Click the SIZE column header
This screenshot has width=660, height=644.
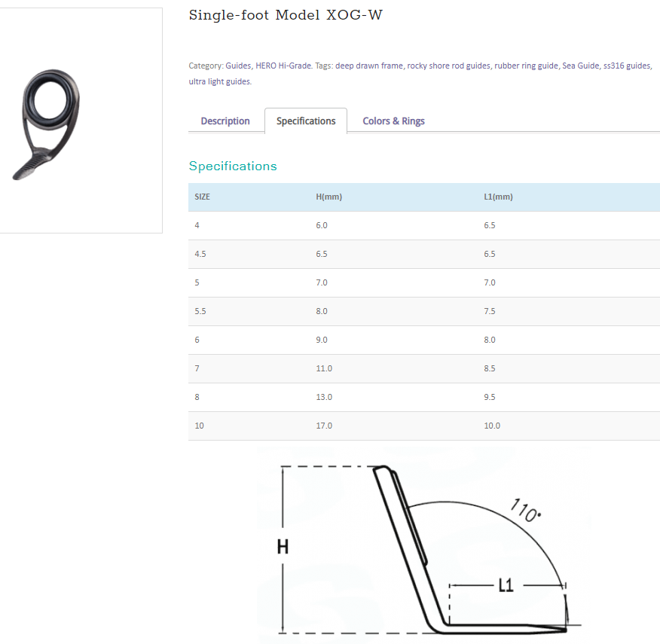(x=203, y=197)
